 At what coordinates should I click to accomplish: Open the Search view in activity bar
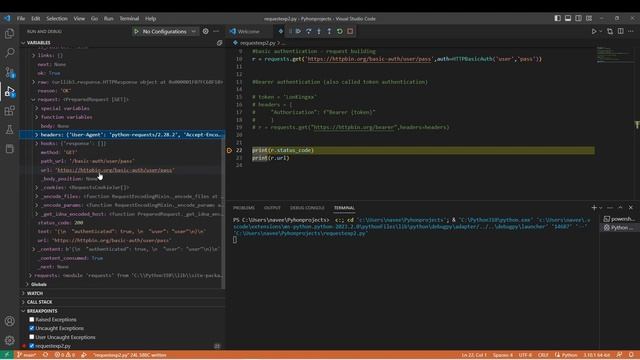[9, 53]
